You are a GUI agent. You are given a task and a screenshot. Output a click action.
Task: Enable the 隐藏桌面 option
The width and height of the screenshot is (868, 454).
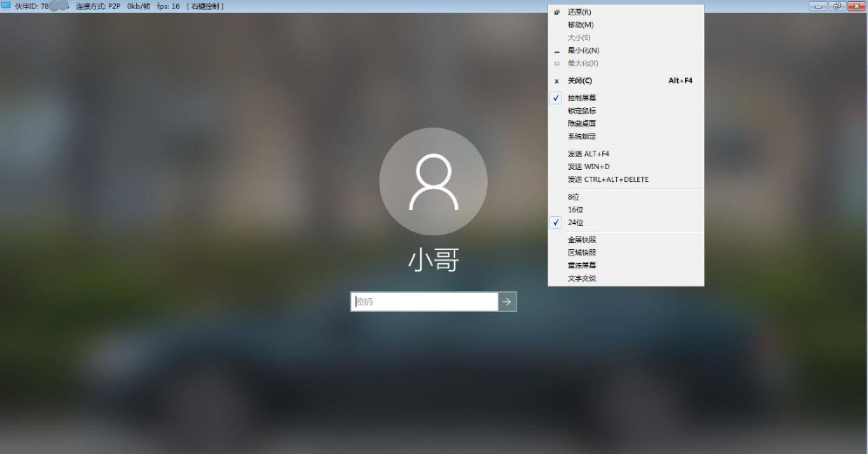coord(626,124)
